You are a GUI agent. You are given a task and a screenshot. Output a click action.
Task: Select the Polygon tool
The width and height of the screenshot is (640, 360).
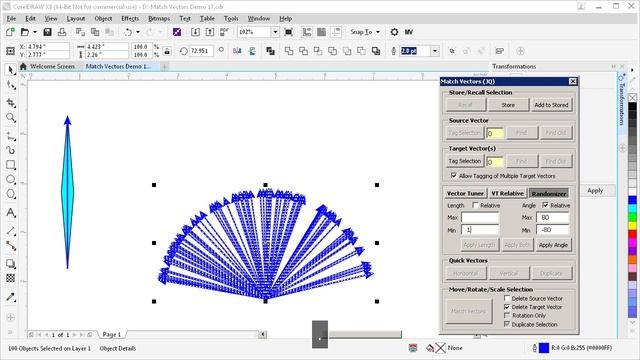pos(11,194)
